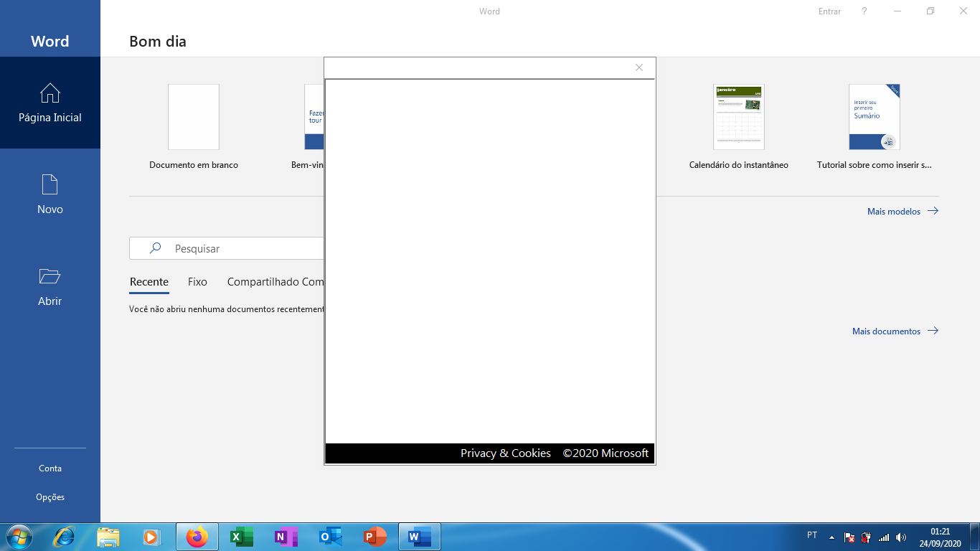Click the power plug battery icon
The image size is (980, 551).
pyautogui.click(x=867, y=537)
